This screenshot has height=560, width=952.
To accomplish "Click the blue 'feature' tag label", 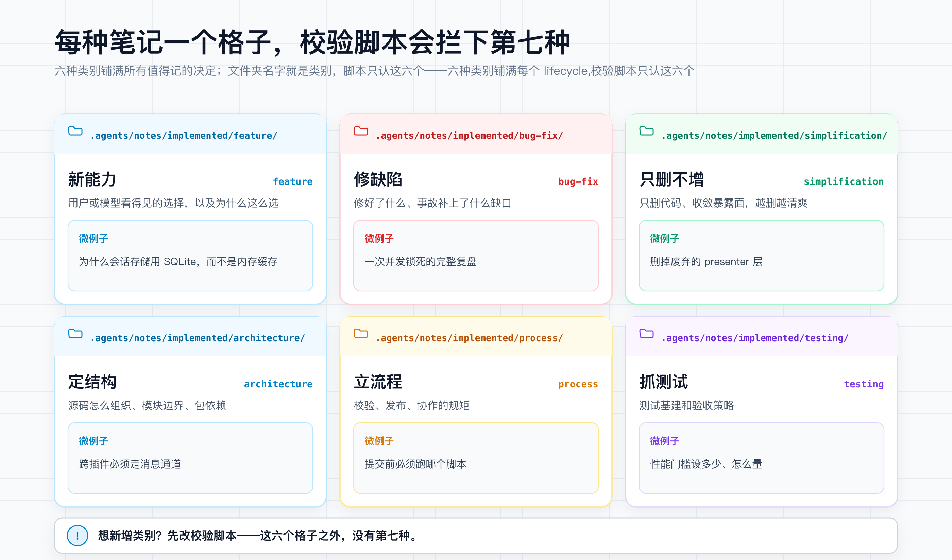I will pos(293,182).
